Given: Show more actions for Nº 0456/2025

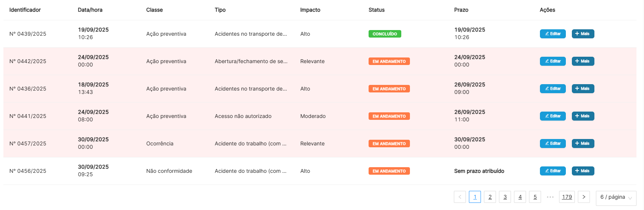Looking at the screenshot, I should click(583, 171).
